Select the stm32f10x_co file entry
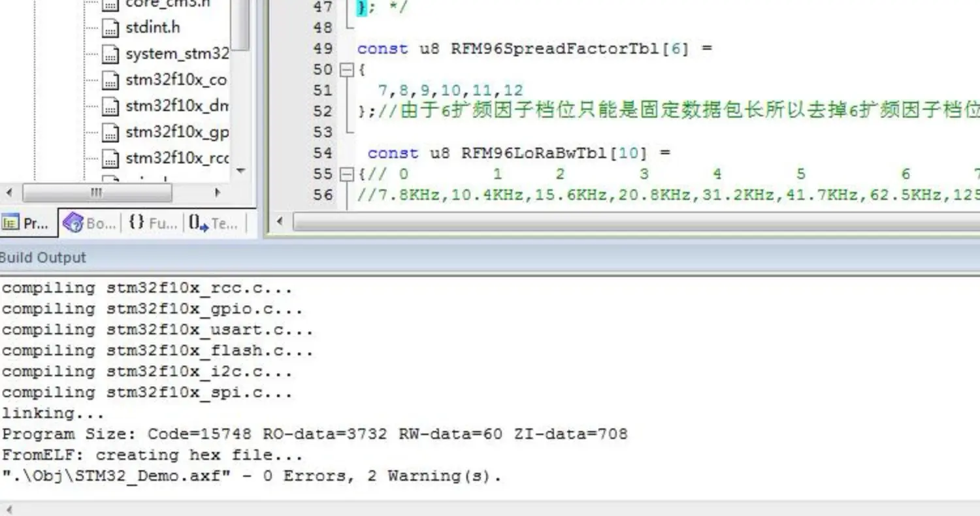This screenshot has width=980, height=516. (176, 80)
